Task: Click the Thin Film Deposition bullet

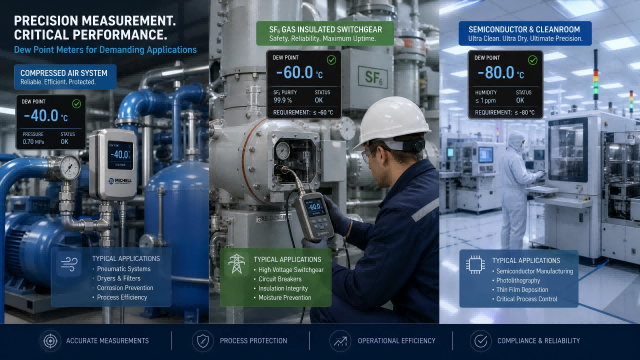Action: tap(520, 290)
